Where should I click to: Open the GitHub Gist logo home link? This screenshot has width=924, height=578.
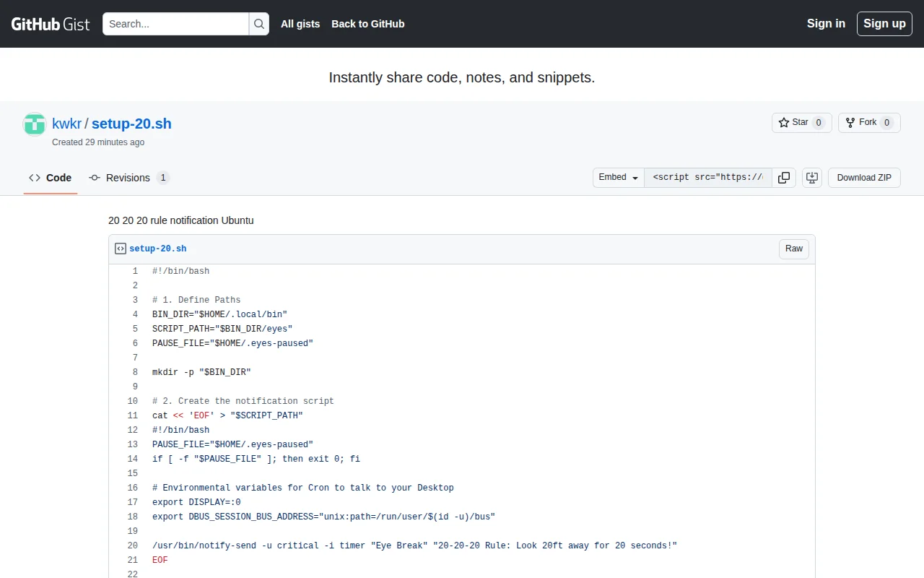[x=51, y=24]
